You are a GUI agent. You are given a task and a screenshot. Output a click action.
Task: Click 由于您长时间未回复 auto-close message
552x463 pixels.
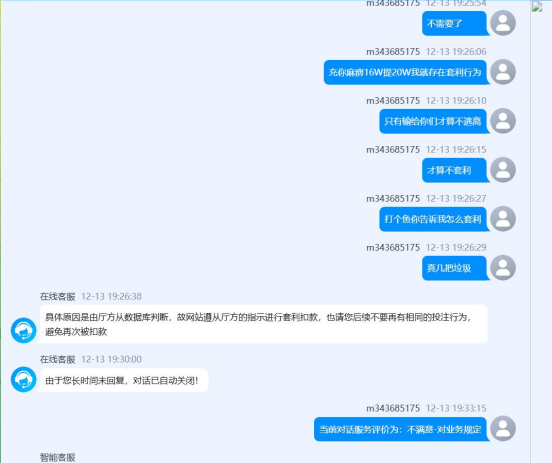124,380
